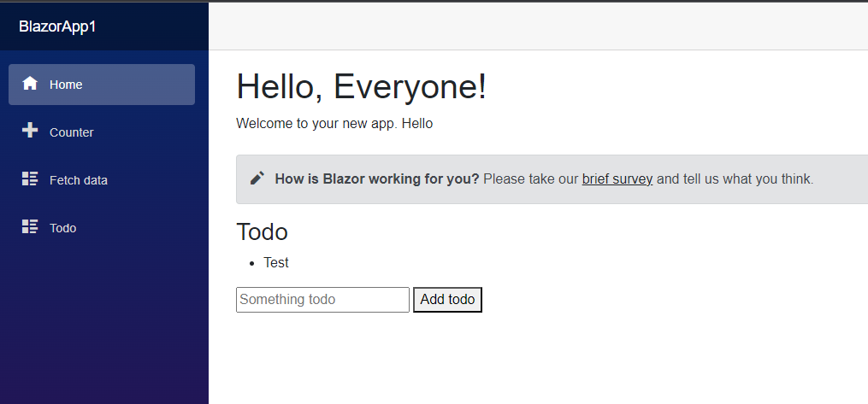The height and width of the screenshot is (404, 868).
Task: Navigate to Todo in the sidebar
Action: coord(102,228)
